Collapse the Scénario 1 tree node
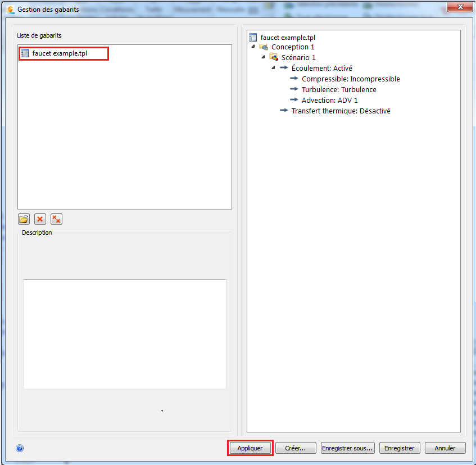The image size is (476, 465). click(263, 57)
